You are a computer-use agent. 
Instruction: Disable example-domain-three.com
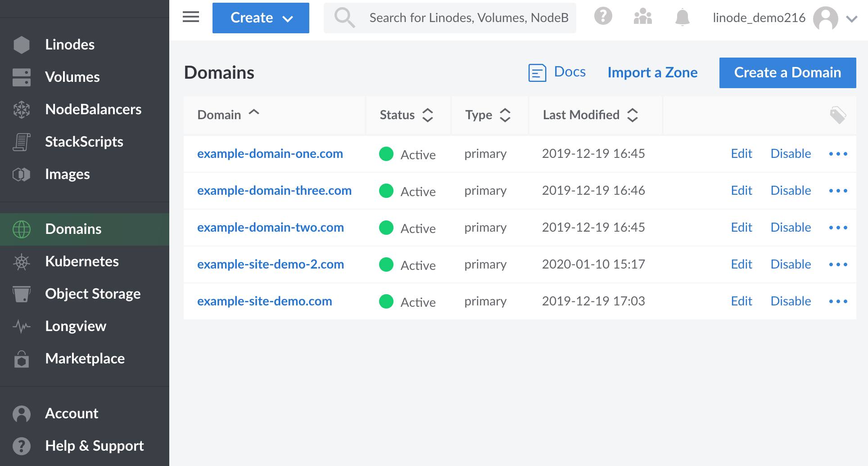pyautogui.click(x=791, y=190)
